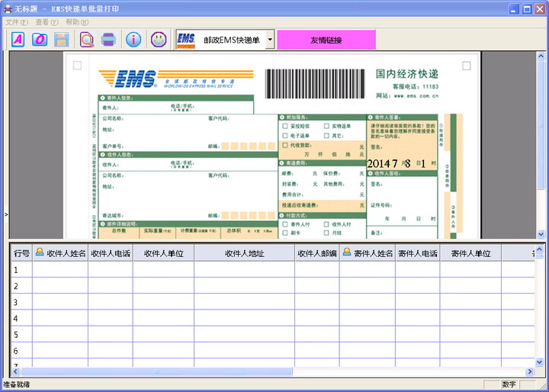Screen dimensions: 549x392
Task: Open the 查看(V) menu
Action: (x=47, y=22)
